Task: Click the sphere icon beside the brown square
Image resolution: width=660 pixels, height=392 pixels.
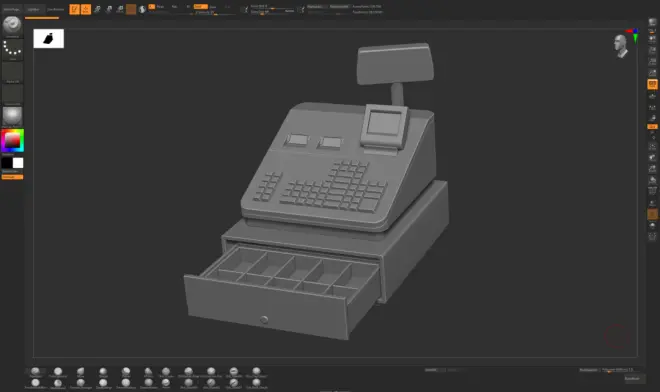Action: pos(142,9)
